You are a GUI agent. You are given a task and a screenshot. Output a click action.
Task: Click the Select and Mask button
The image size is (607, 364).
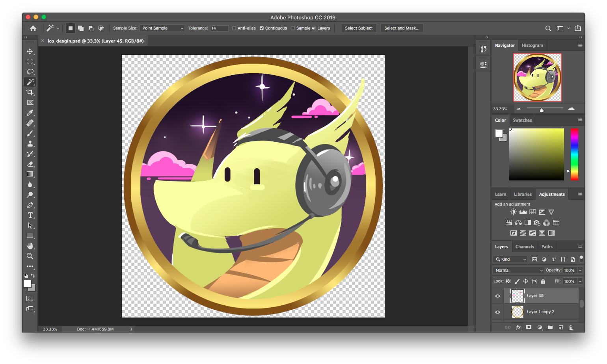click(x=402, y=28)
